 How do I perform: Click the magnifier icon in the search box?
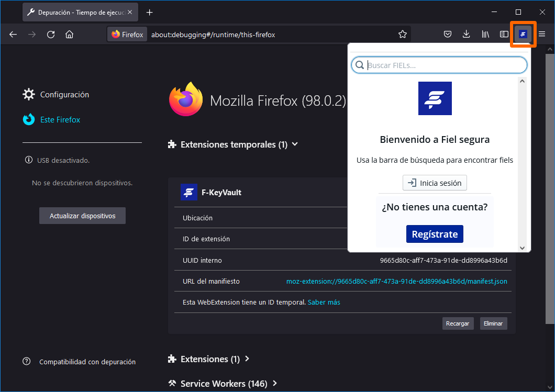point(360,65)
